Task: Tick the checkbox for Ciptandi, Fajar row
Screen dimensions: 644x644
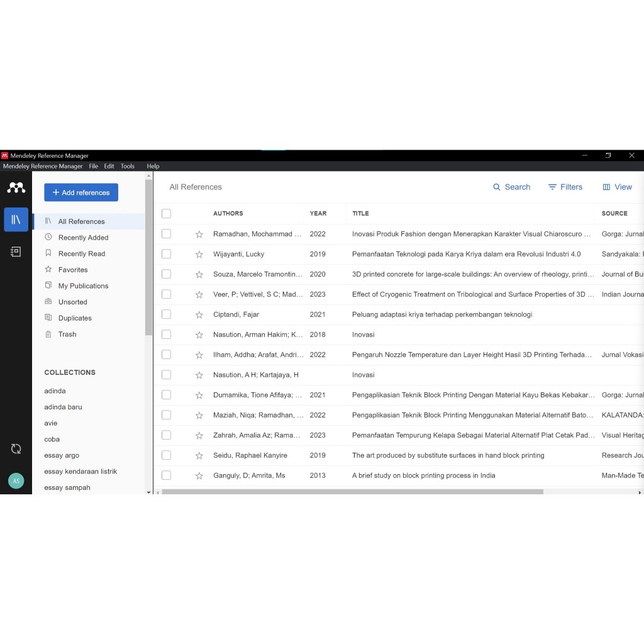Action: coord(166,314)
